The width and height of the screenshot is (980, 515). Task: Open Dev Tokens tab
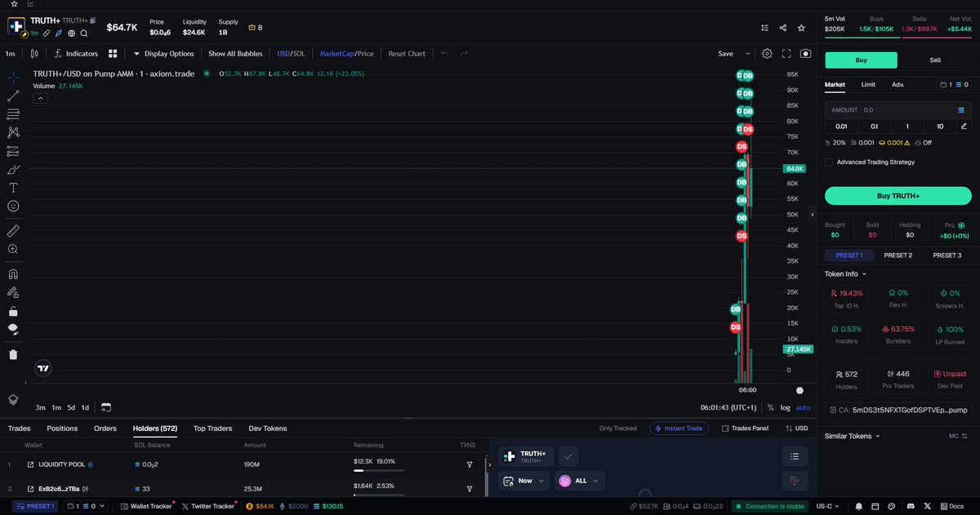tap(268, 428)
